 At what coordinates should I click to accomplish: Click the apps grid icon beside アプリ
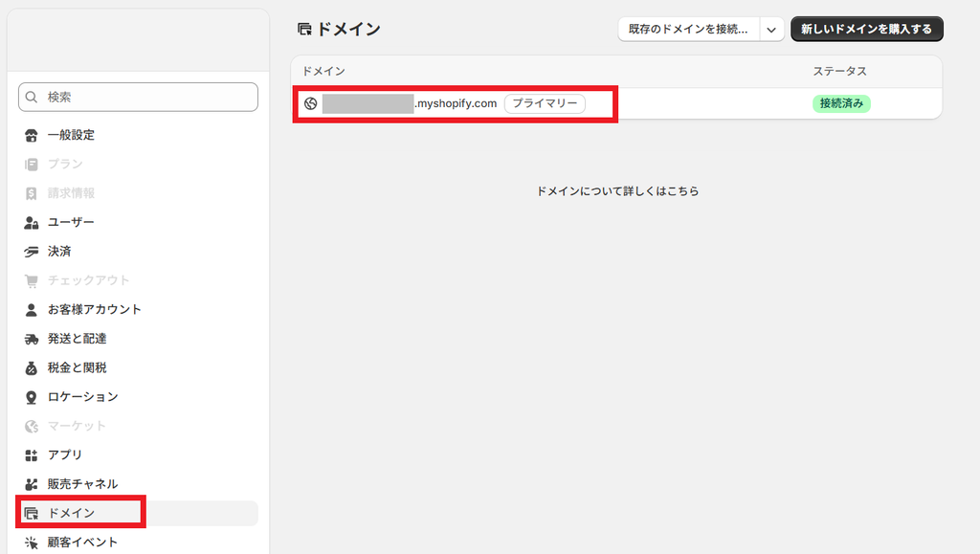click(x=32, y=455)
